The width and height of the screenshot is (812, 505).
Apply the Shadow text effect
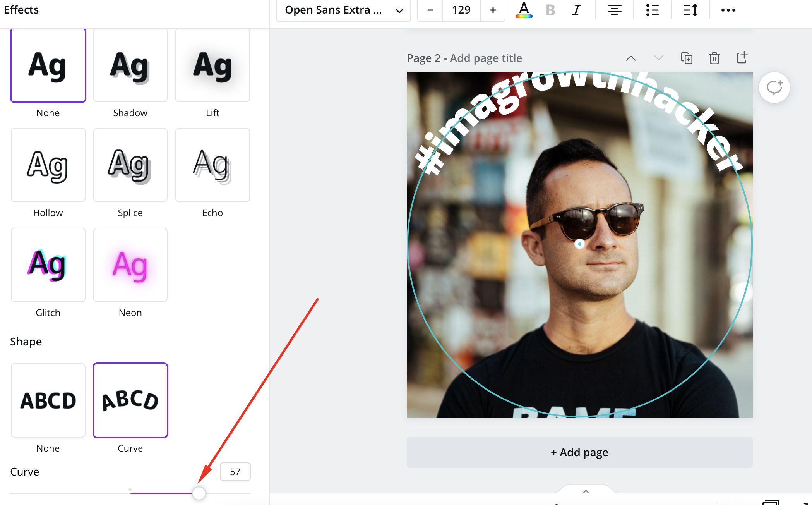[130, 65]
